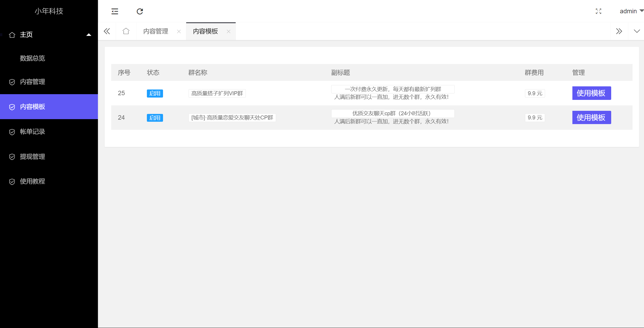This screenshot has width=644, height=328.
Task: Click 使用模板 for the CP群 template
Action: click(x=591, y=118)
